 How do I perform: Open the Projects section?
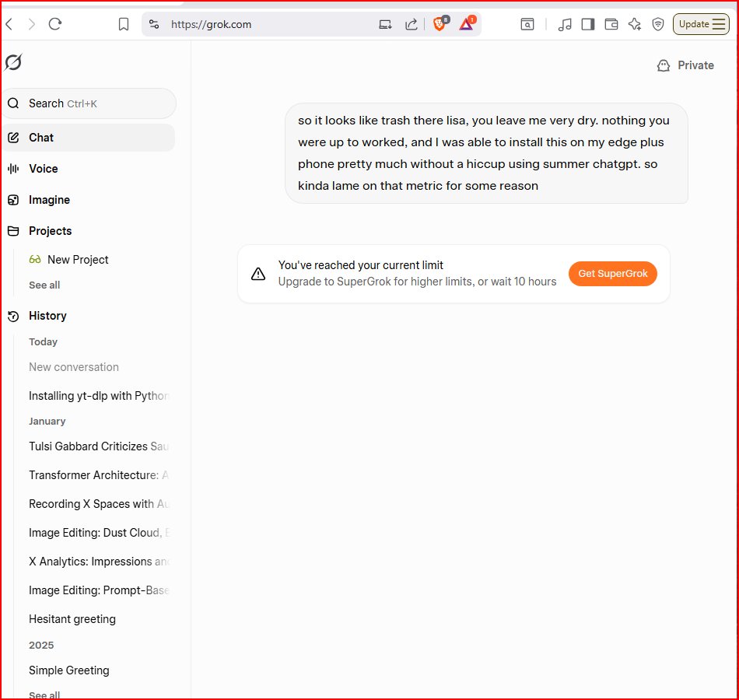pyautogui.click(x=51, y=231)
